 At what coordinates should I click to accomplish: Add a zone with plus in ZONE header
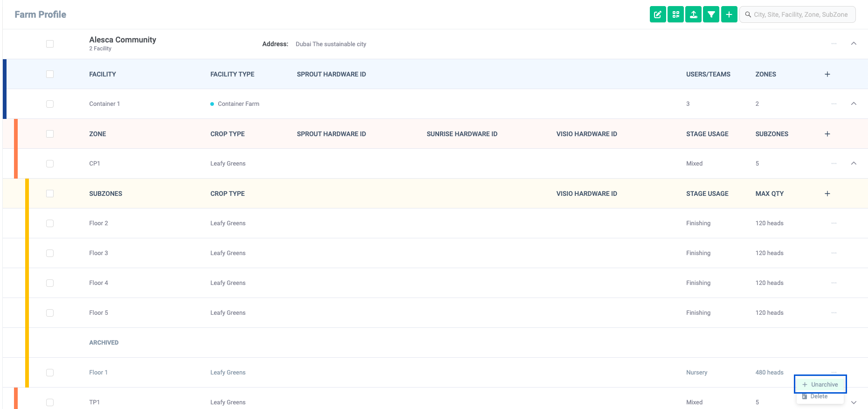point(827,134)
